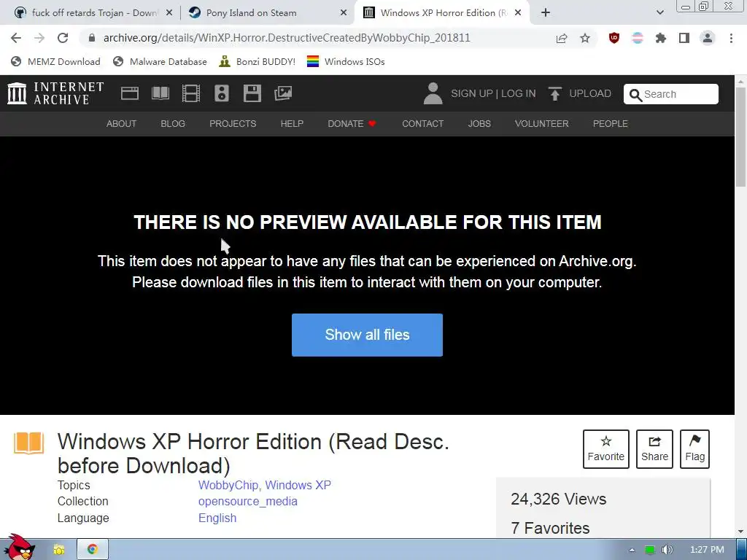Viewport: 747px width, 560px height.
Task: Click the page vertical scrollbar thumb
Action: tap(741, 138)
